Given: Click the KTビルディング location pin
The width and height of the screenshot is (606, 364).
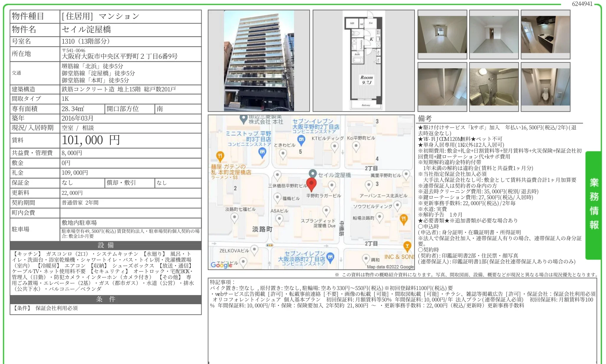Looking at the screenshot, I should point(335,146).
